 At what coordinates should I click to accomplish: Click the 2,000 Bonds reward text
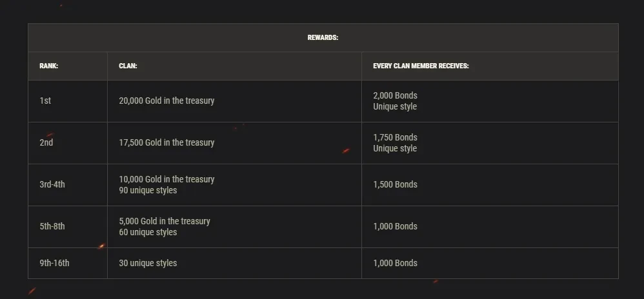(x=395, y=95)
